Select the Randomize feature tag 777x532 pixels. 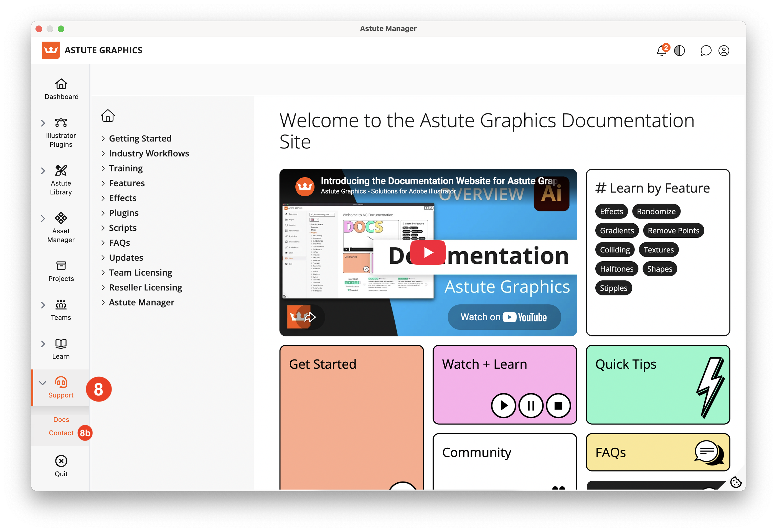click(656, 211)
